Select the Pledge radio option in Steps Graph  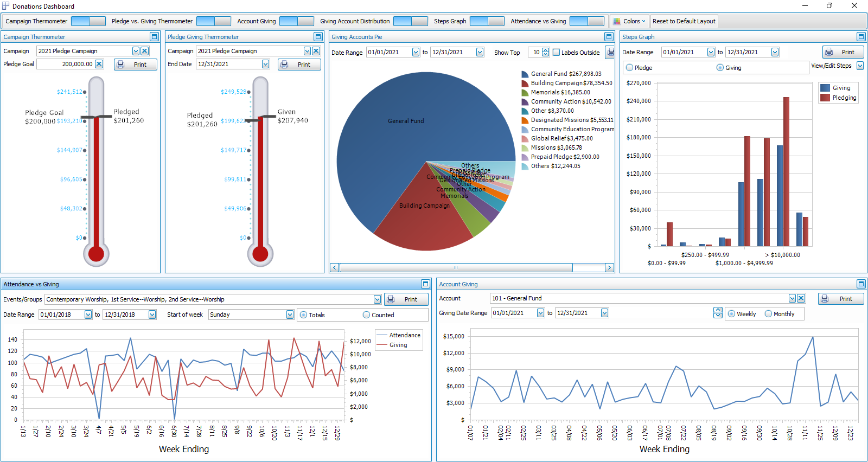click(630, 68)
